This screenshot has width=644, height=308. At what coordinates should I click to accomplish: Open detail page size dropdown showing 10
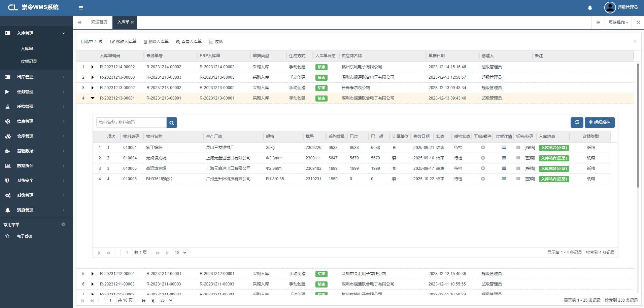[180, 253]
